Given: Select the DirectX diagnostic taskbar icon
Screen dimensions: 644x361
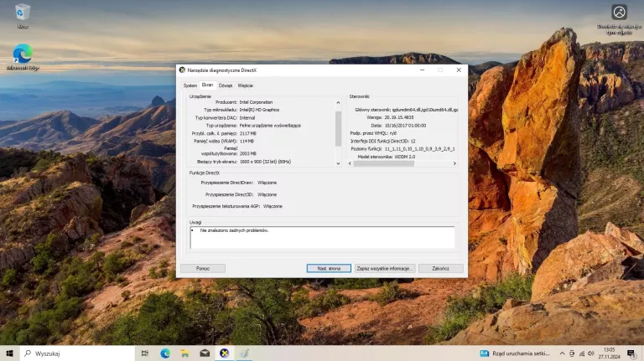Looking at the screenshot, I should click(224, 353).
